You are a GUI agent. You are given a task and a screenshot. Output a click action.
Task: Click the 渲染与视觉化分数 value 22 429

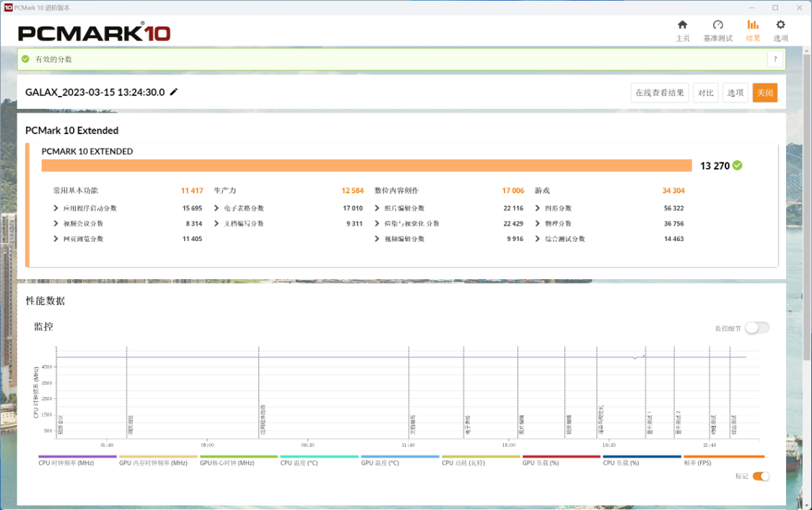513,224
